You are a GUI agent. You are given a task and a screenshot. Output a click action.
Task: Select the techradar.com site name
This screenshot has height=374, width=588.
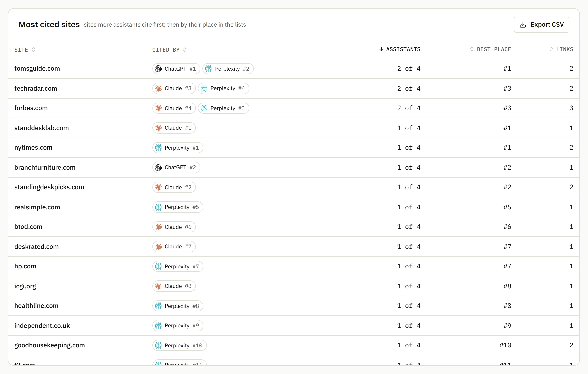(x=36, y=88)
